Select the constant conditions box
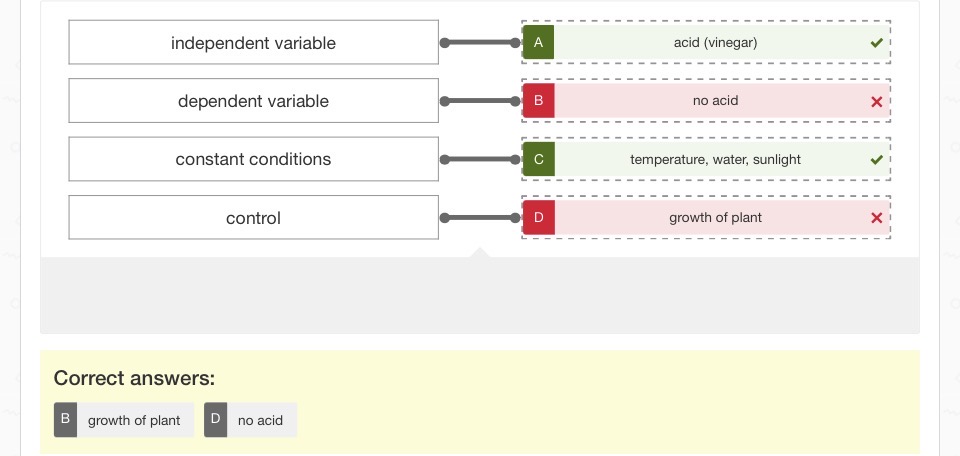 (x=253, y=159)
